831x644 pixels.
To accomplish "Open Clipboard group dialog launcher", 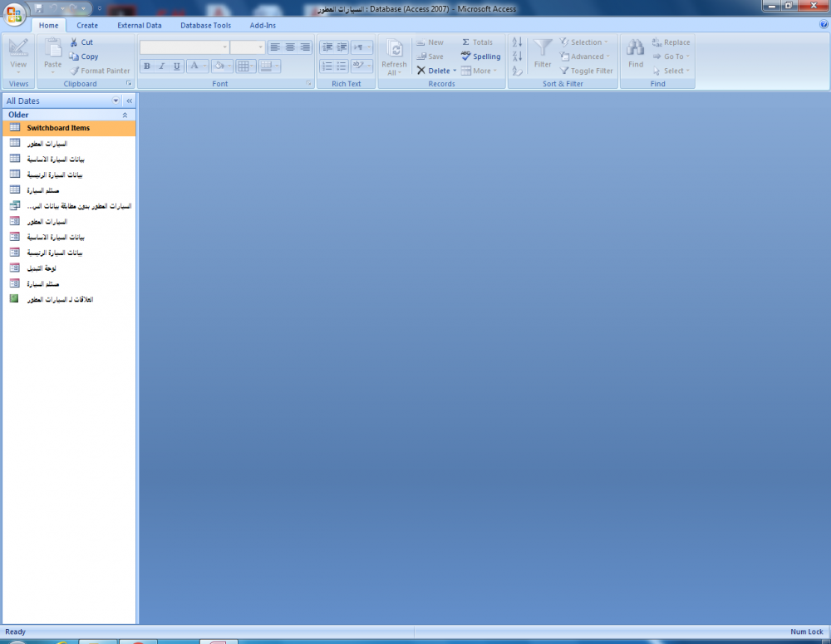I will (129, 84).
